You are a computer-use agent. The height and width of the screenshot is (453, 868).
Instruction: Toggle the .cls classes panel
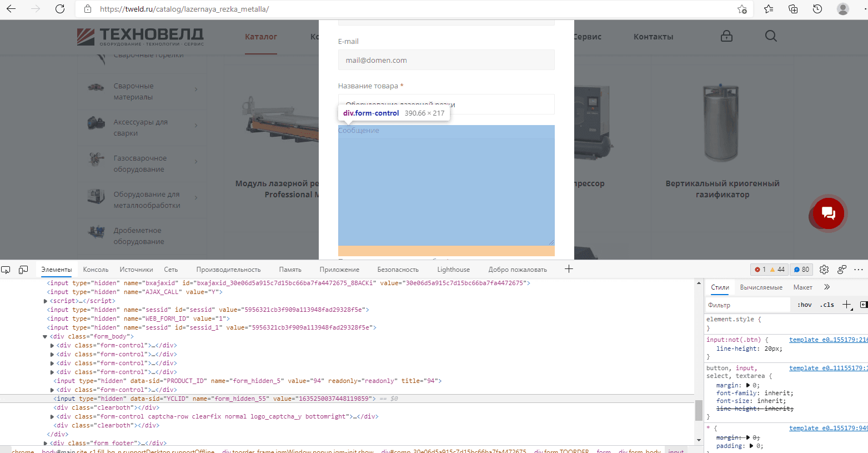(x=827, y=305)
